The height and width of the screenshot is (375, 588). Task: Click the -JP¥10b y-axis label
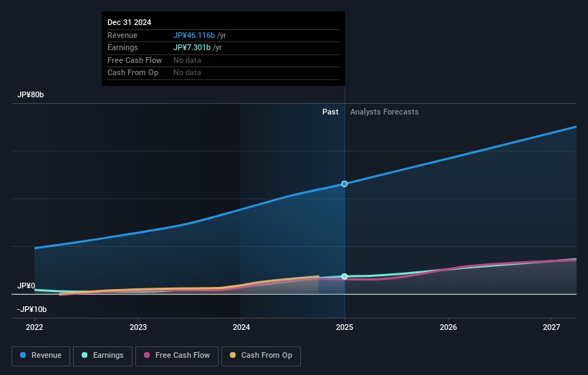click(32, 309)
